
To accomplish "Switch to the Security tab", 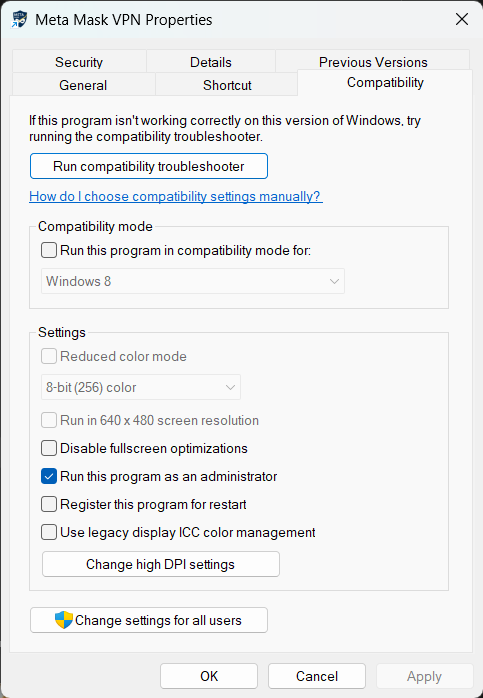I will point(79,62).
